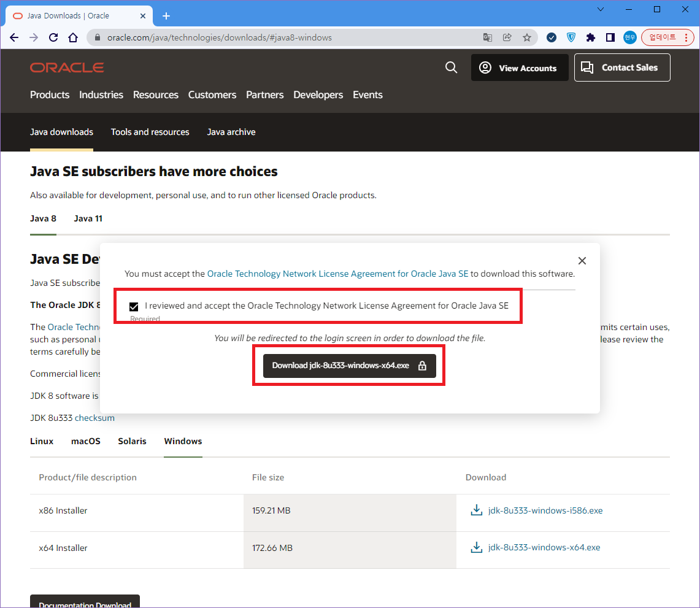Toggle the browser side panel icon
This screenshot has width=700, height=608.
pos(610,37)
